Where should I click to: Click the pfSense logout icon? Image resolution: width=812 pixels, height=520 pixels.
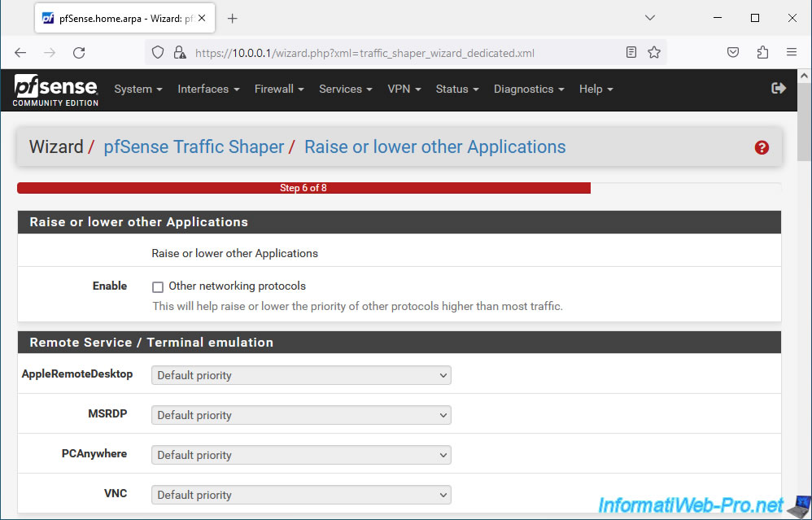tap(779, 89)
